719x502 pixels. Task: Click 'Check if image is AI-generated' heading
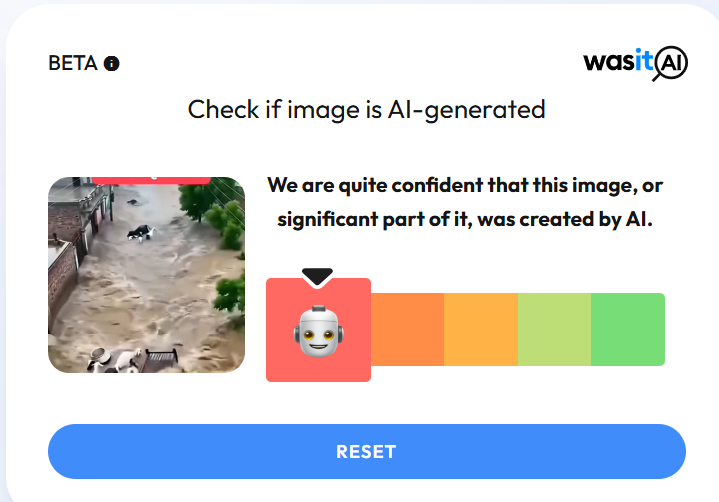(x=366, y=110)
